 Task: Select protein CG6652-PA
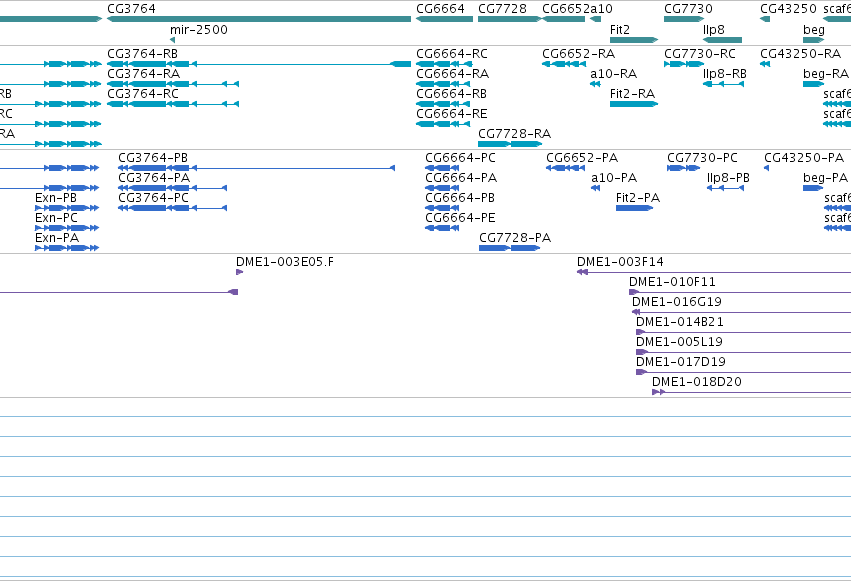(566, 168)
